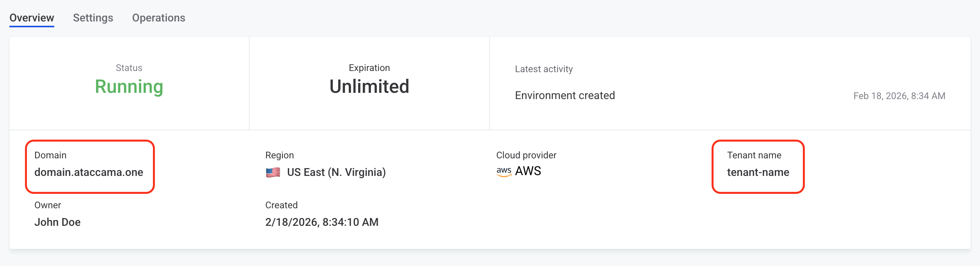The width and height of the screenshot is (980, 266).
Task: Click the Environment created activity entry
Action: [565, 96]
